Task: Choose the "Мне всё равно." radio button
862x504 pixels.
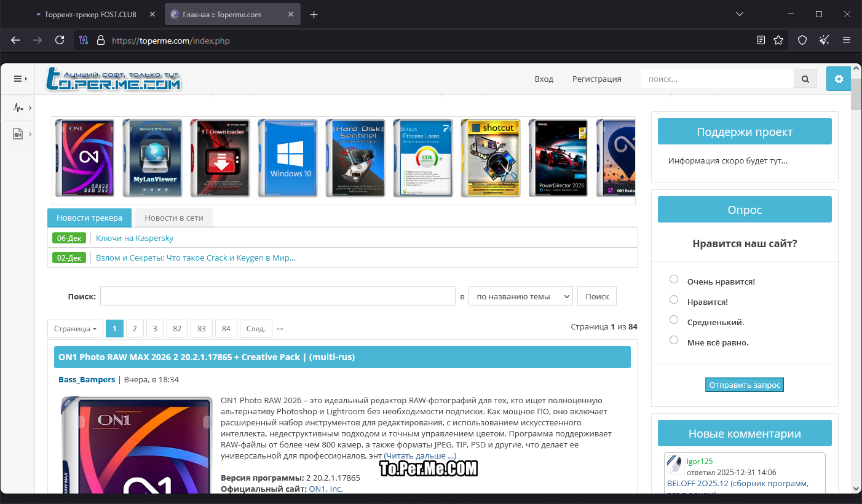Action: (674, 341)
